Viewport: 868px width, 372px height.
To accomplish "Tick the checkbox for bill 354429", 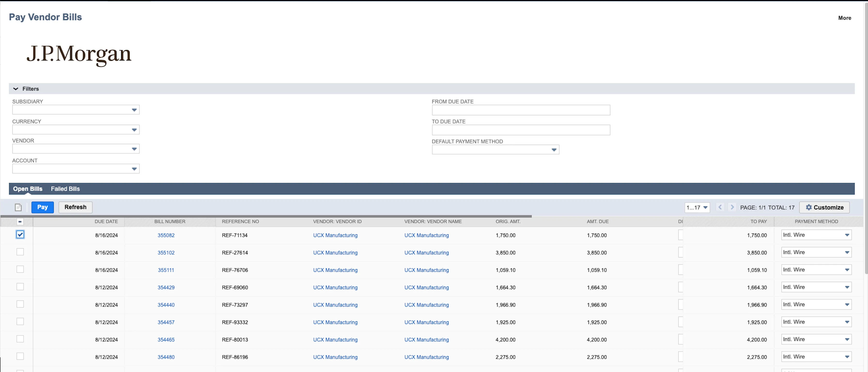I will tap(20, 287).
